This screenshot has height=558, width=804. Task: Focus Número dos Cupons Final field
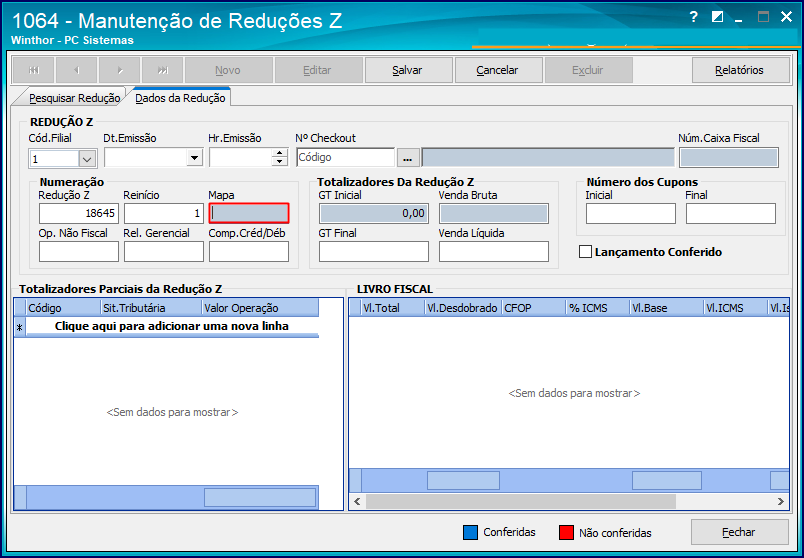pos(731,213)
